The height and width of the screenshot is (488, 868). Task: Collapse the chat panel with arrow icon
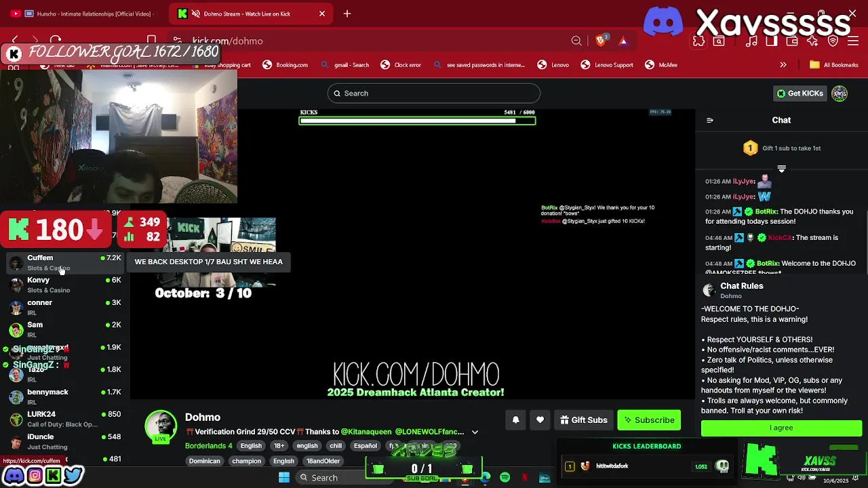(x=710, y=120)
